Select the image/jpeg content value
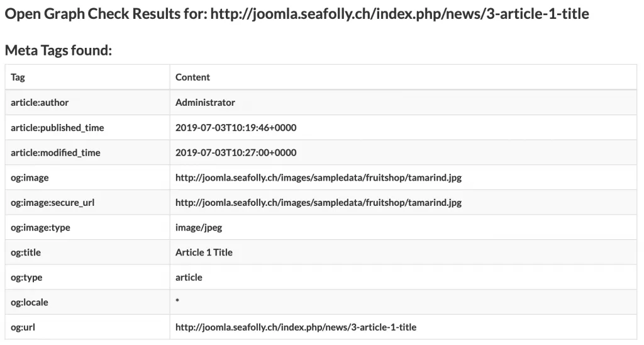Viewport: 644px width, 345px height. pos(199,228)
